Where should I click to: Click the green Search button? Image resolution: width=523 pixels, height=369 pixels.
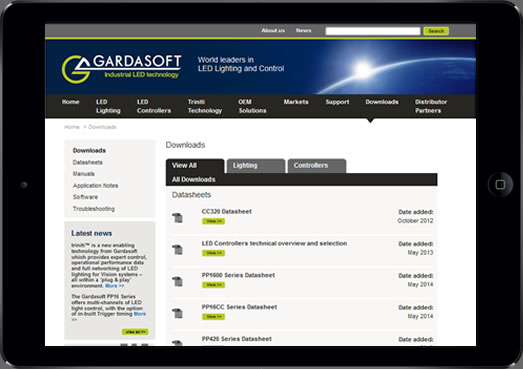(436, 31)
